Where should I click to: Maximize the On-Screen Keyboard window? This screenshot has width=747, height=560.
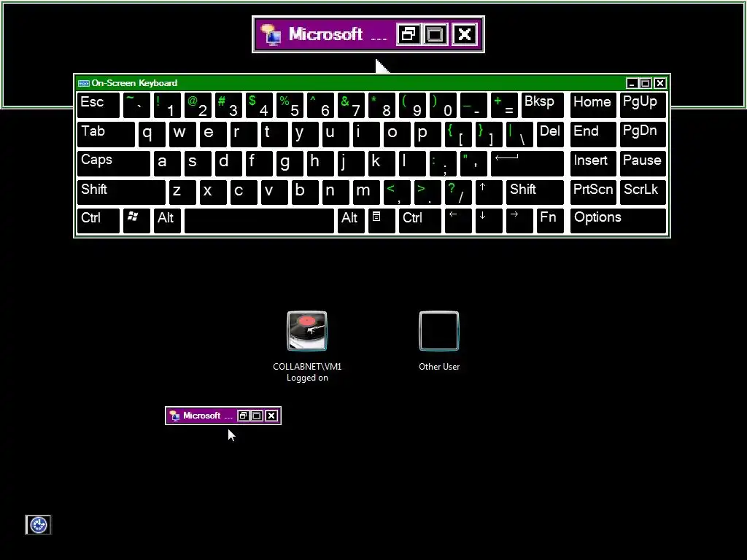[x=646, y=83]
